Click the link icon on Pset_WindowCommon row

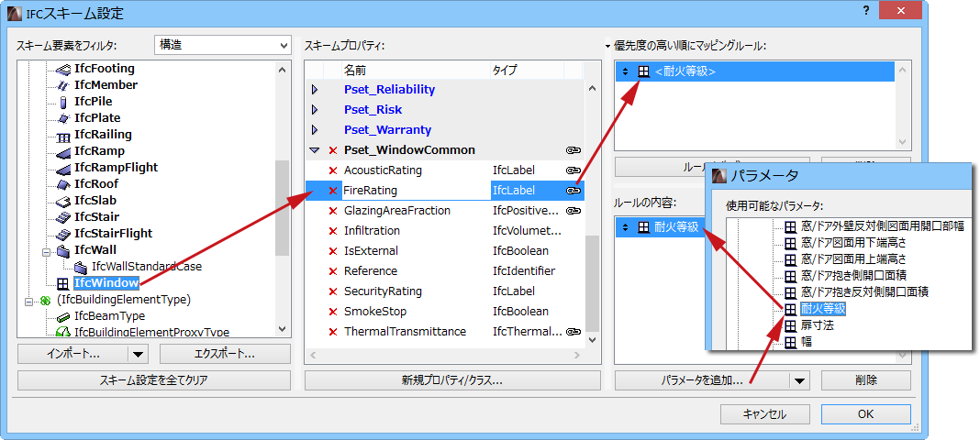574,150
